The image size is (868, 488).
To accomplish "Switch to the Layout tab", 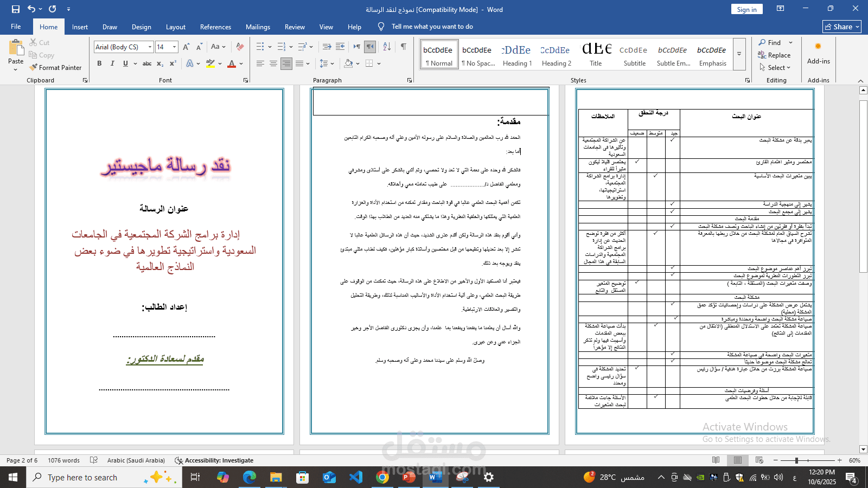I will point(175,27).
